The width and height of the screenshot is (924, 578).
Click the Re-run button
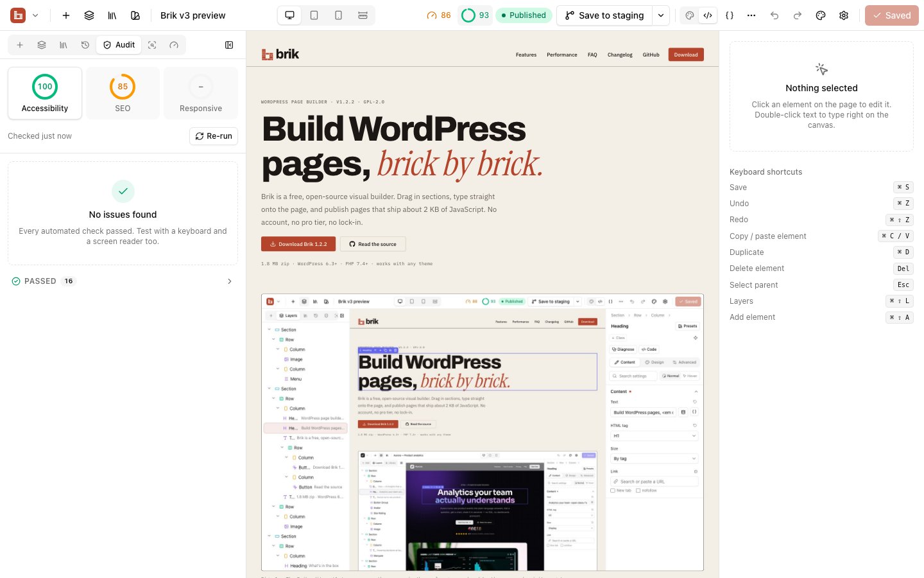tap(214, 136)
